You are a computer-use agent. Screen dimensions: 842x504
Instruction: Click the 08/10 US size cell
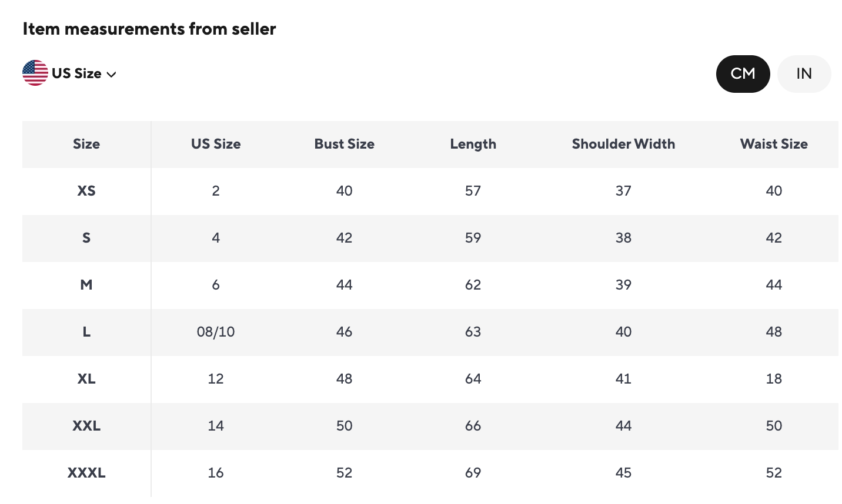(216, 332)
